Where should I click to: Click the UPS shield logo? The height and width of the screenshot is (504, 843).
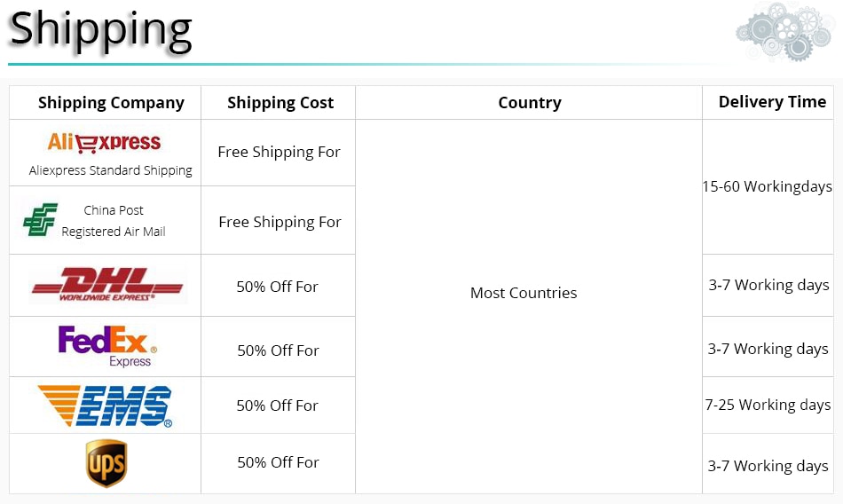pyautogui.click(x=106, y=463)
